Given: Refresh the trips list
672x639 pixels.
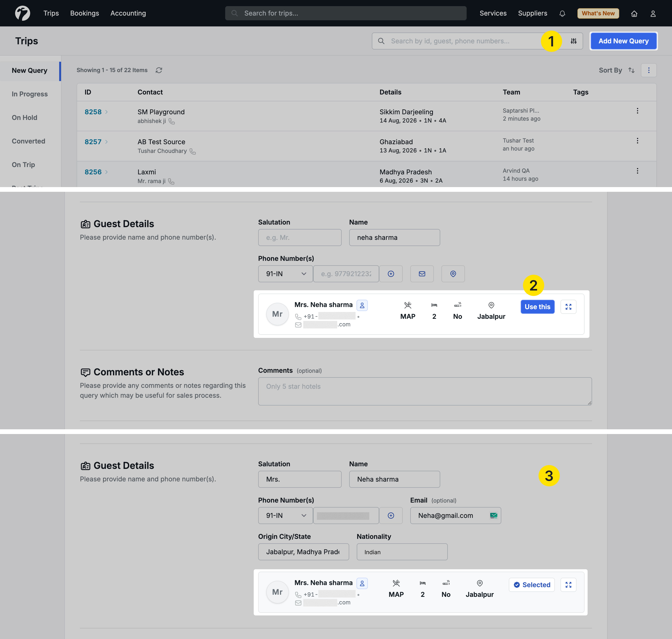Looking at the screenshot, I should (159, 70).
